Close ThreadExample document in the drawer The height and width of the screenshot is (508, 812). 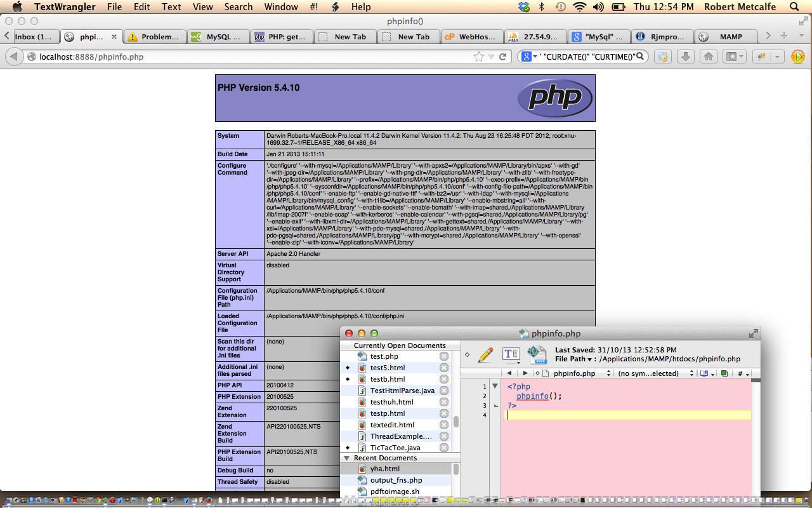[444, 436]
